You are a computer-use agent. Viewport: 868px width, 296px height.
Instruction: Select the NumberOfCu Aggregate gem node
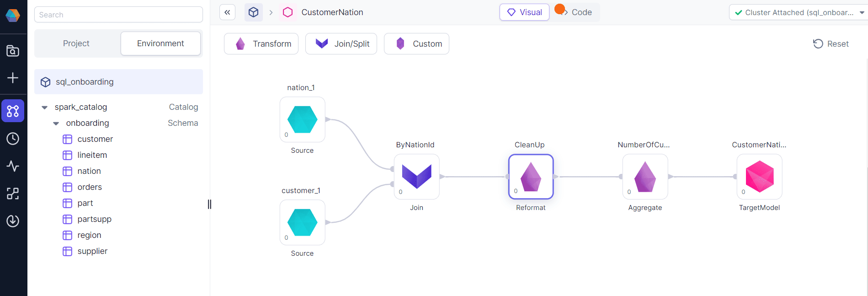(x=645, y=177)
